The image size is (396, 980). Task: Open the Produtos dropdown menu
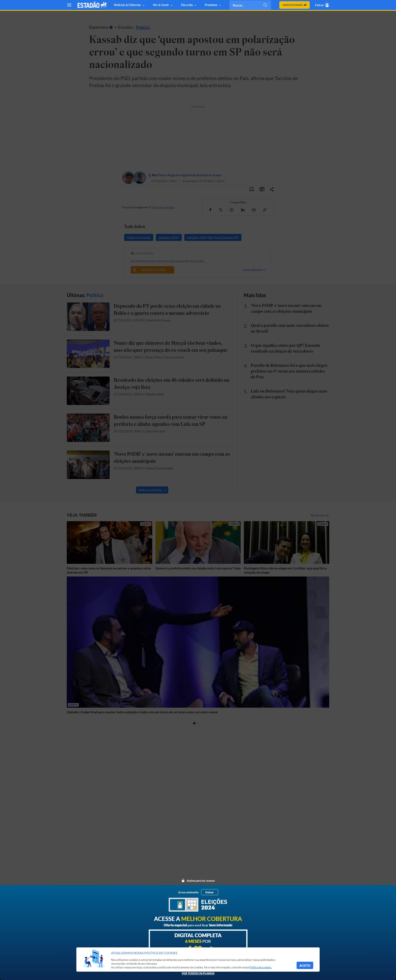tap(213, 5)
